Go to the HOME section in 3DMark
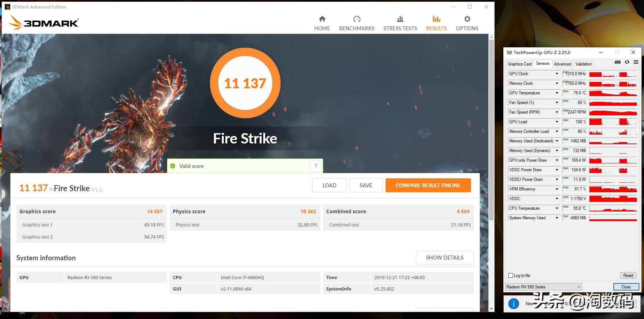 322,23
